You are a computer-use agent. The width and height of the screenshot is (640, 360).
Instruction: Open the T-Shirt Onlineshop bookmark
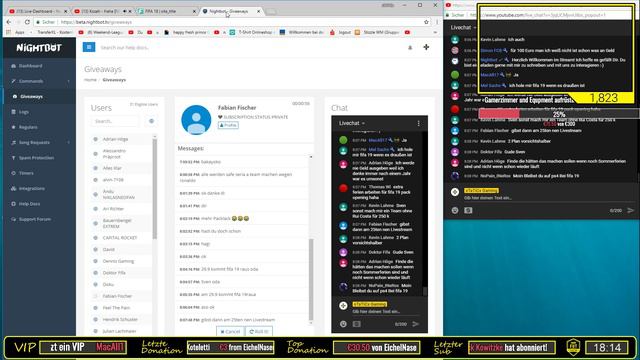251,32
